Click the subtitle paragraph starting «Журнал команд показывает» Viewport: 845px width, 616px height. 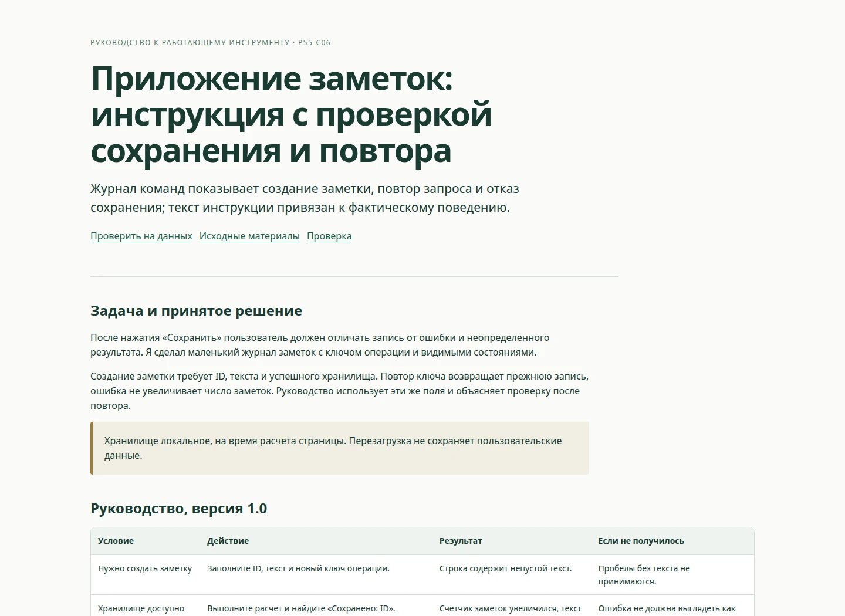coord(305,198)
